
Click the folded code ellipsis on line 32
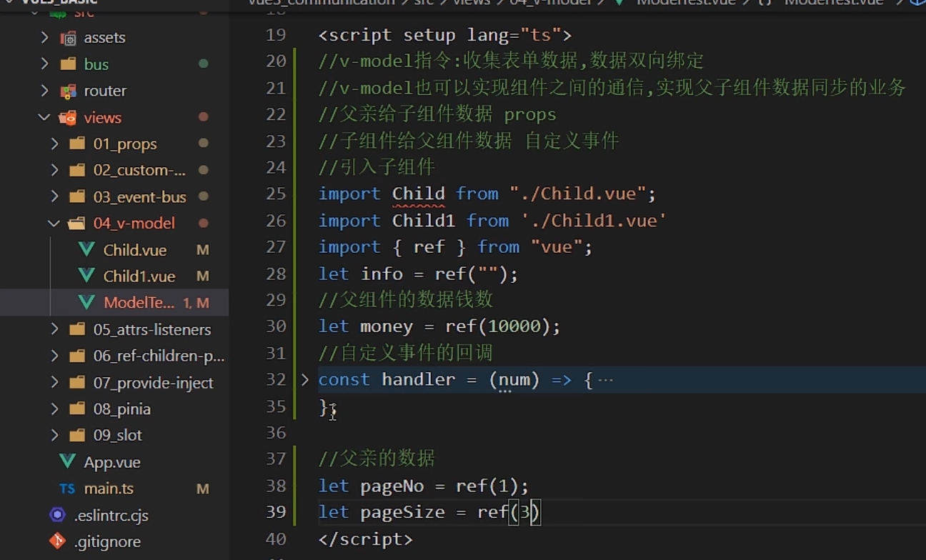click(x=606, y=380)
